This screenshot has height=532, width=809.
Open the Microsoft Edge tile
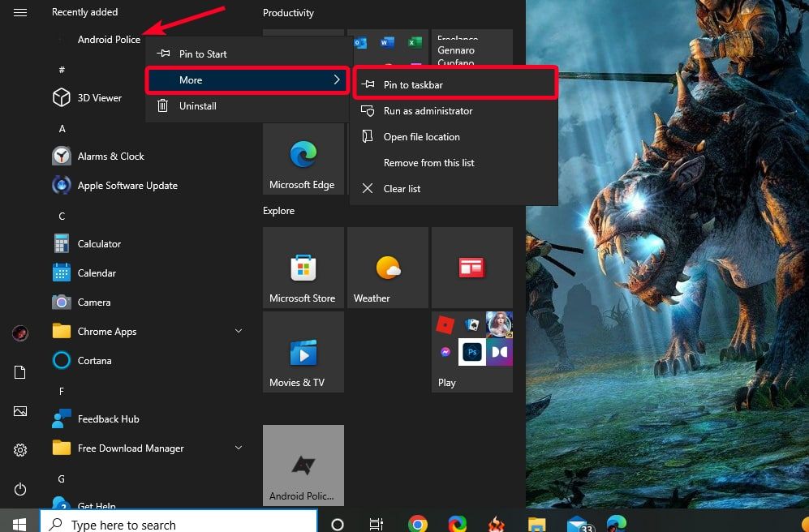[303, 159]
